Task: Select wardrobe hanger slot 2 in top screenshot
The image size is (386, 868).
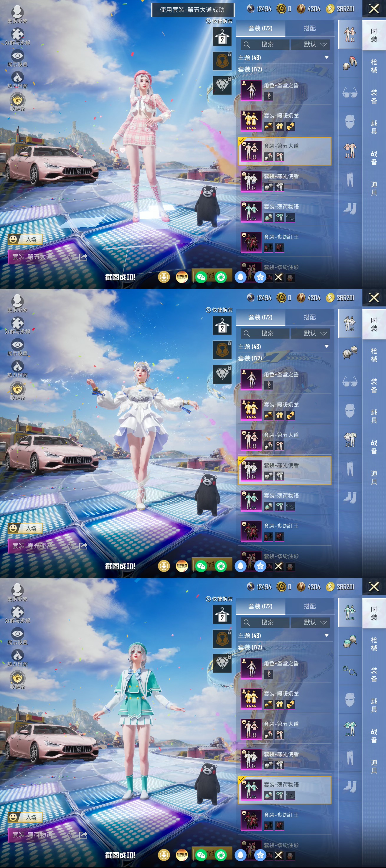Action: [x=222, y=37]
